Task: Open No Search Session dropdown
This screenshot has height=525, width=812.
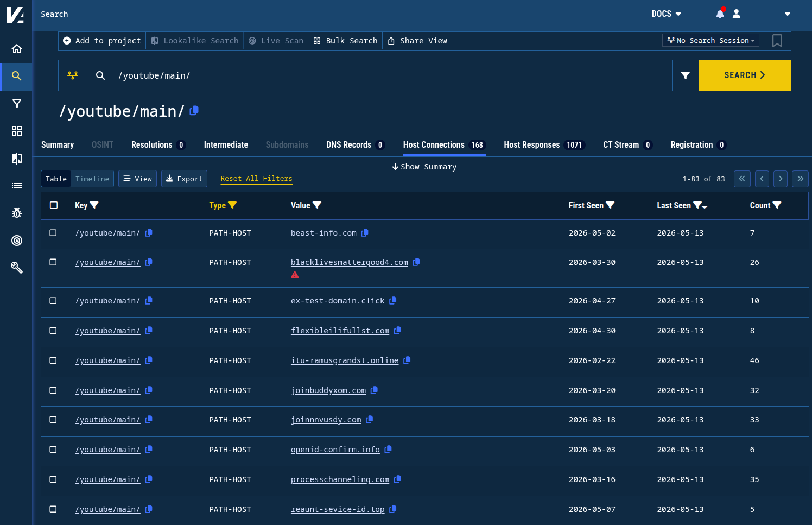Action: point(710,41)
